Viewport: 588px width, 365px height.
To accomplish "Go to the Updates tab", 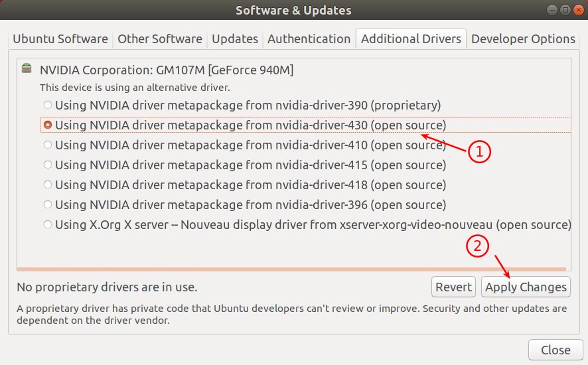I will (x=235, y=39).
